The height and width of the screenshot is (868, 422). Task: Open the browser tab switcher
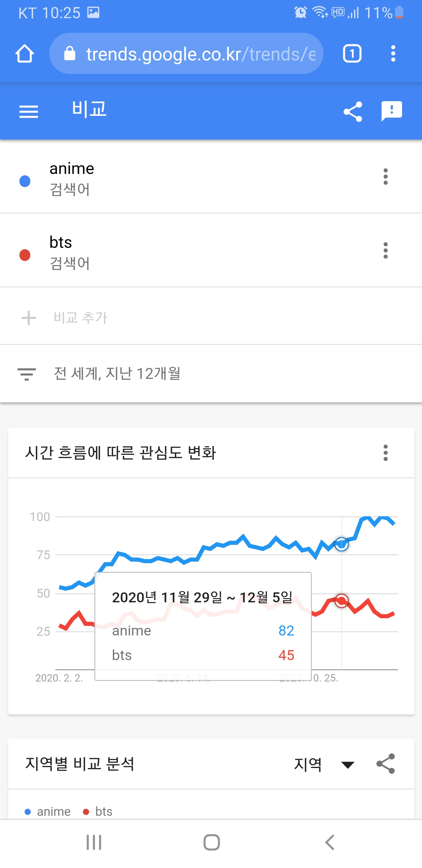[x=352, y=54]
